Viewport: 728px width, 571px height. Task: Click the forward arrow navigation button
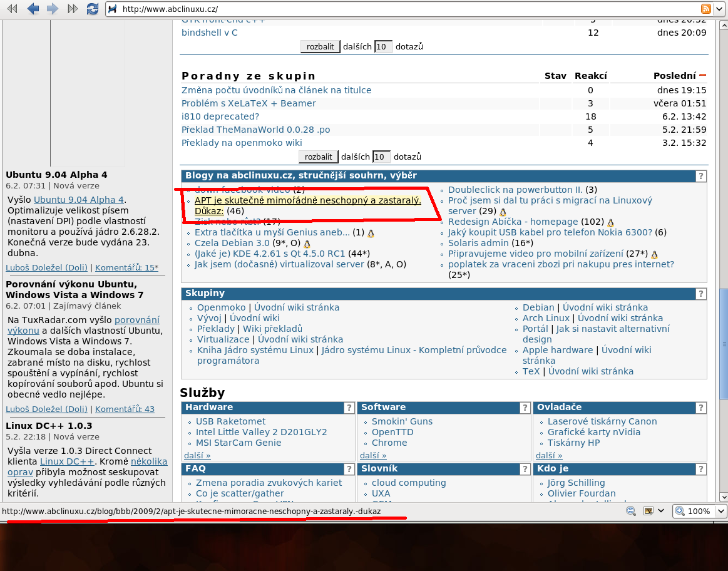53,9
